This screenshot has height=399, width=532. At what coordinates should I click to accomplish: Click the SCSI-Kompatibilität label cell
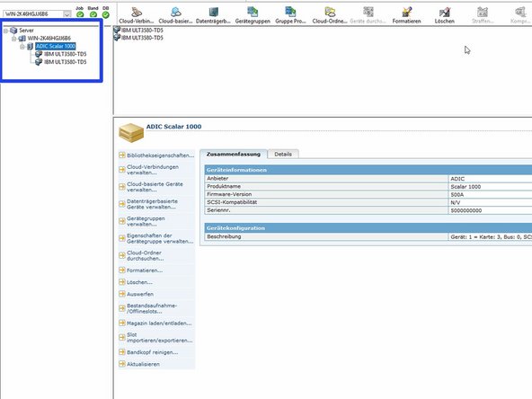(x=326, y=202)
